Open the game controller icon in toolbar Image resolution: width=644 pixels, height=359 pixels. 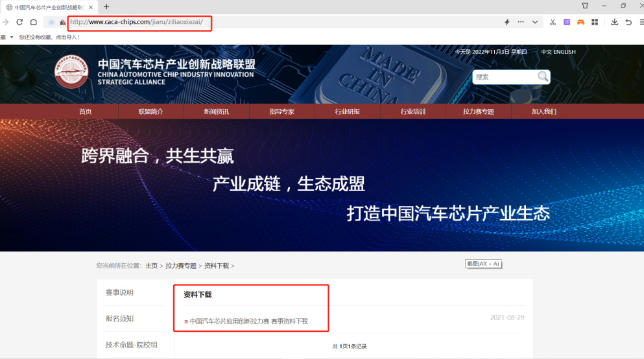click(580, 22)
